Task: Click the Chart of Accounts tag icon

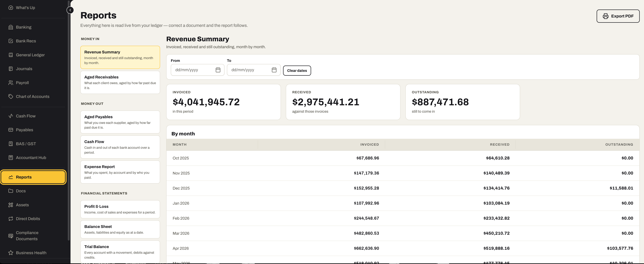Action: tap(10, 97)
